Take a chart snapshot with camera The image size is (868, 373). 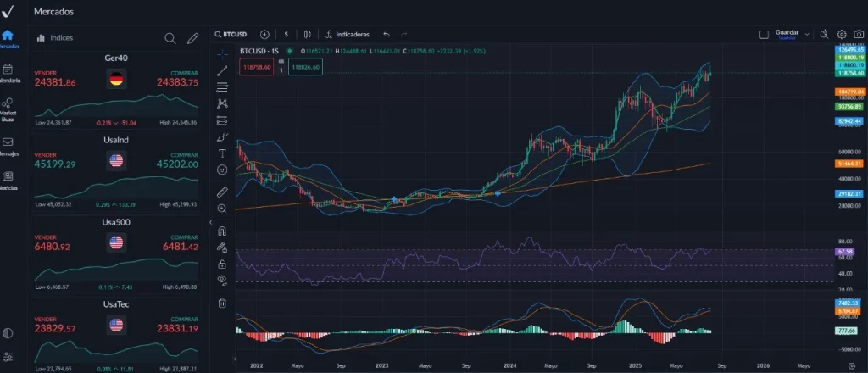pyautogui.click(x=859, y=34)
